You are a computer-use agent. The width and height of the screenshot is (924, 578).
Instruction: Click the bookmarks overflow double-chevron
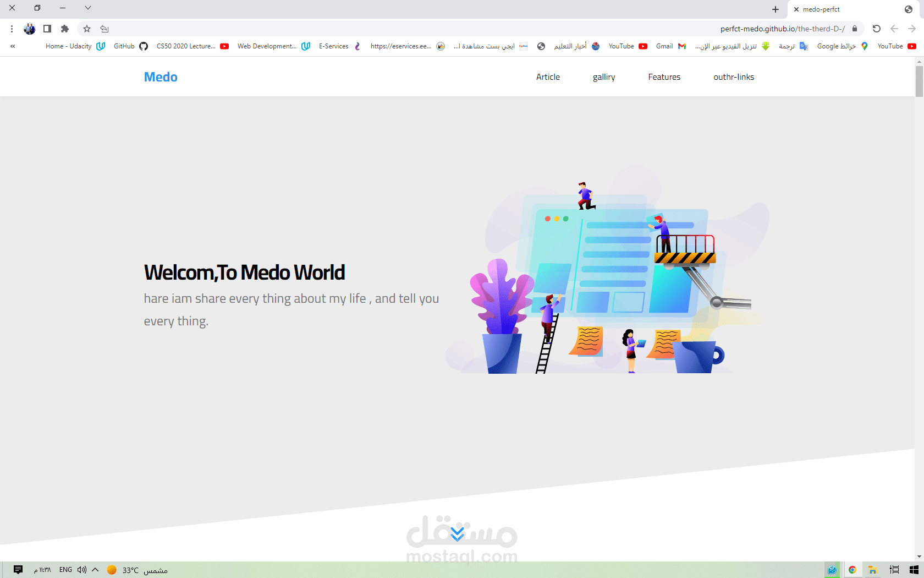12,46
